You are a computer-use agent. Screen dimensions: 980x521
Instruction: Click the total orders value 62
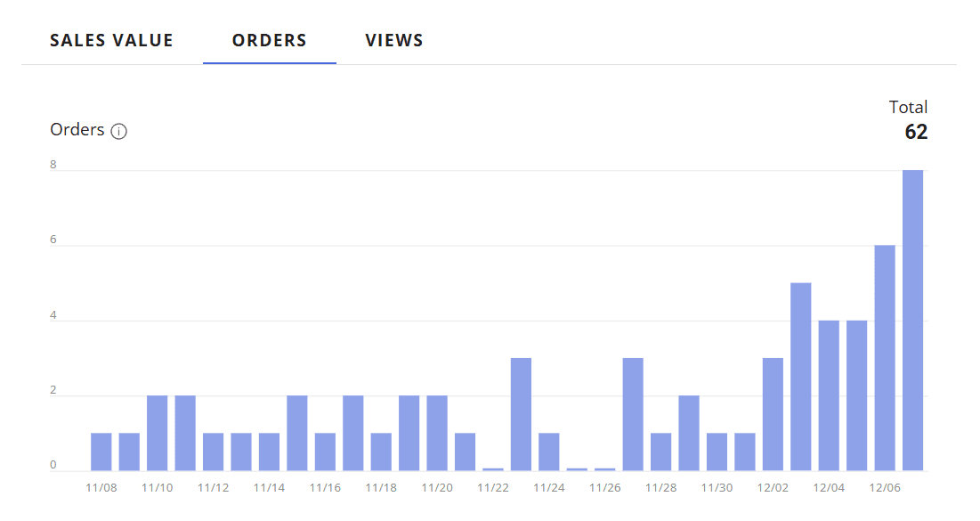point(916,133)
